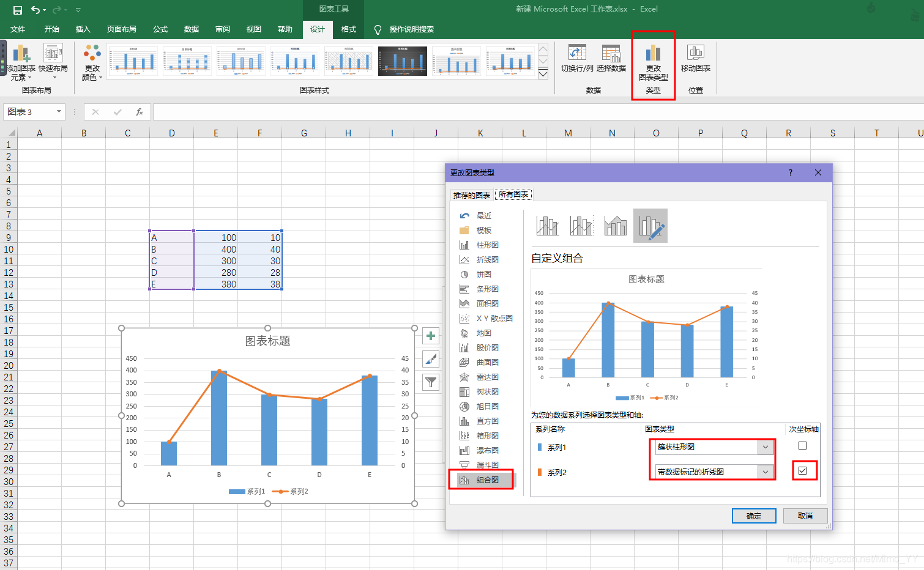The height and width of the screenshot is (570, 924).
Task: Open Customize Quick Access Toolbar dropdown
Action: click(x=78, y=10)
